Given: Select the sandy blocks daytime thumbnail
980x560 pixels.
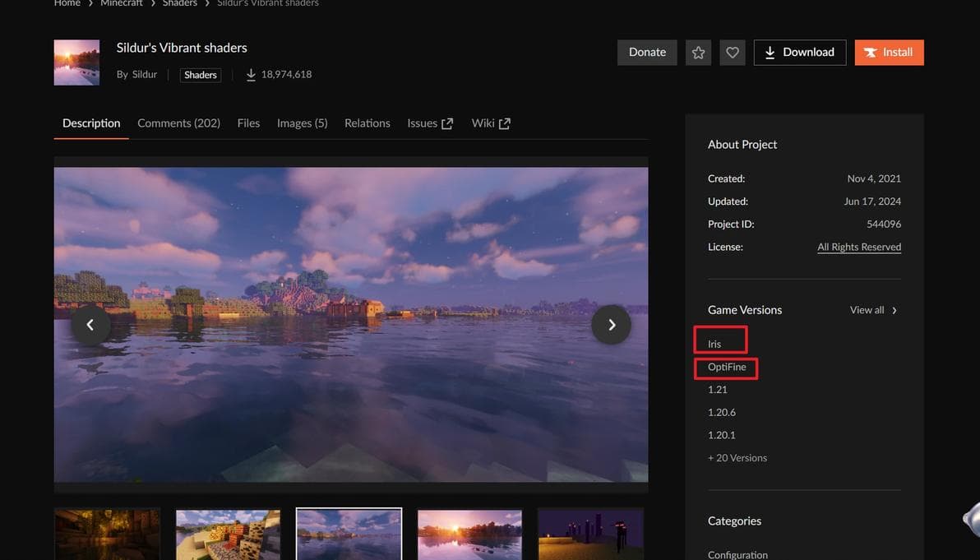Looking at the screenshot, I should pos(228,535).
